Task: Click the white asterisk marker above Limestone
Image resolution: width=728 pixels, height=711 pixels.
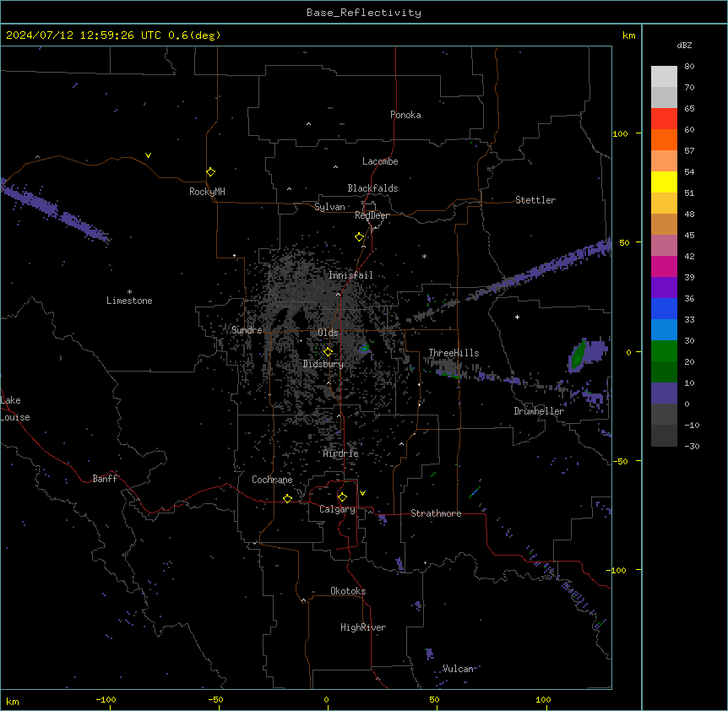Action: pos(129,292)
